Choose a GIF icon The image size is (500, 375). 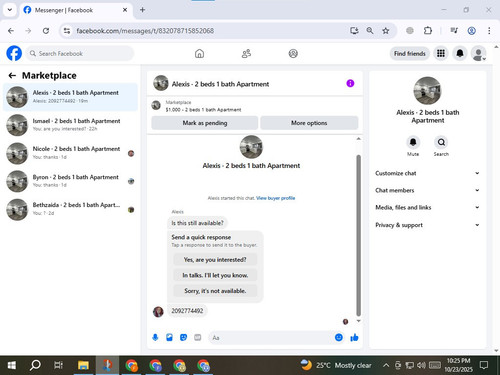(x=198, y=338)
